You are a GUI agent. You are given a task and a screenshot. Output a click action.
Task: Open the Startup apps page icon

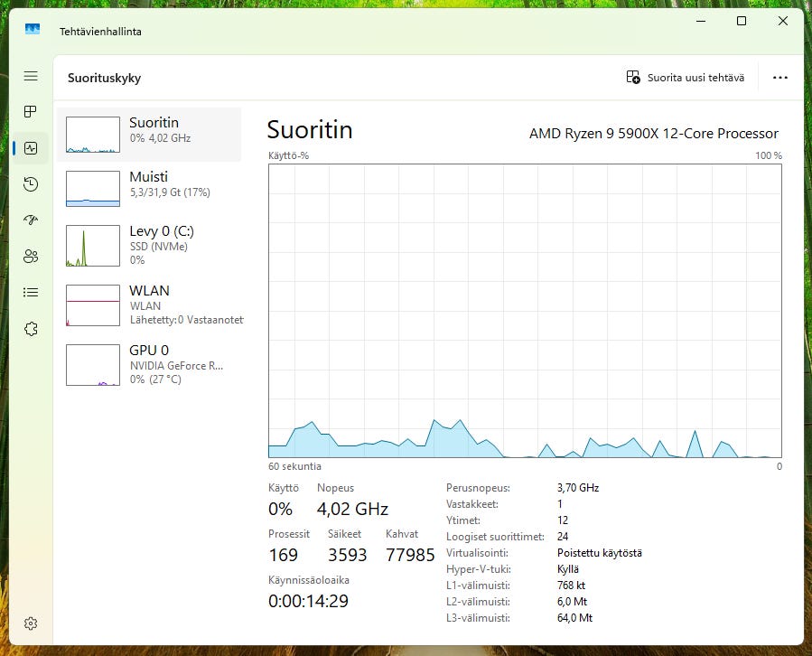coord(31,220)
